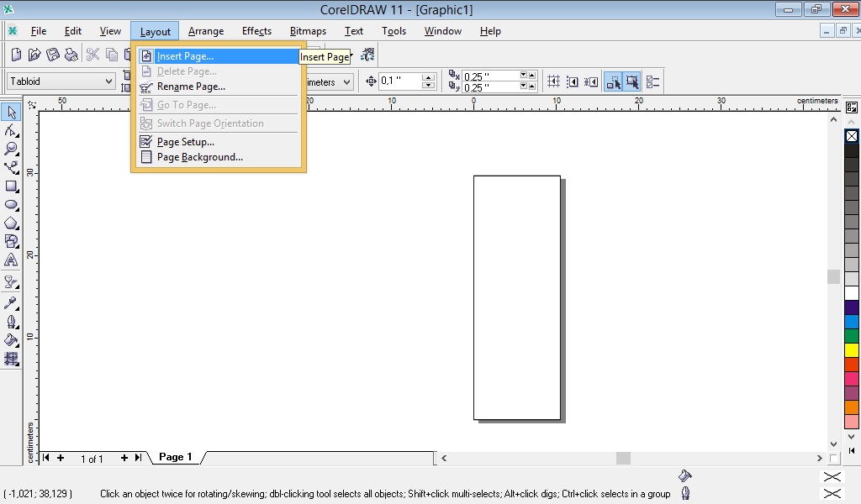Add page before with left plus button

point(61,458)
